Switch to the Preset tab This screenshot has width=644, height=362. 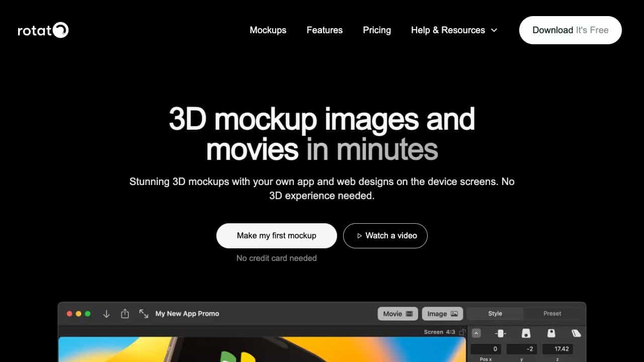coord(552,314)
